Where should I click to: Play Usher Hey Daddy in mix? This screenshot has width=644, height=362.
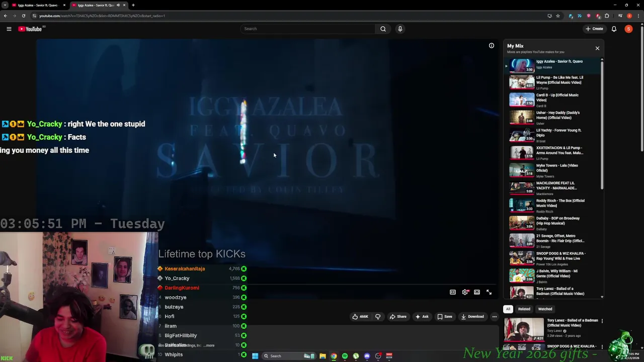(552, 118)
